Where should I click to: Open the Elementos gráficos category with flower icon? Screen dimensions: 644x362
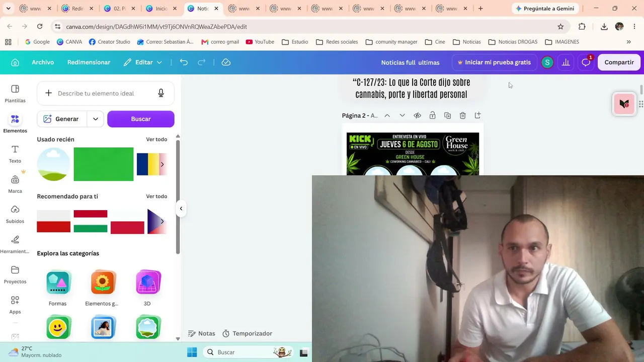[x=102, y=288]
